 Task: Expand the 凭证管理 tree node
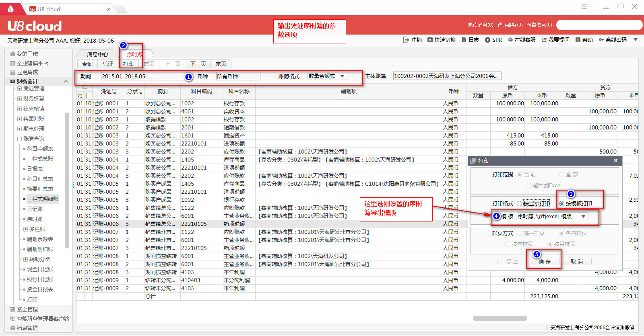pos(19,88)
